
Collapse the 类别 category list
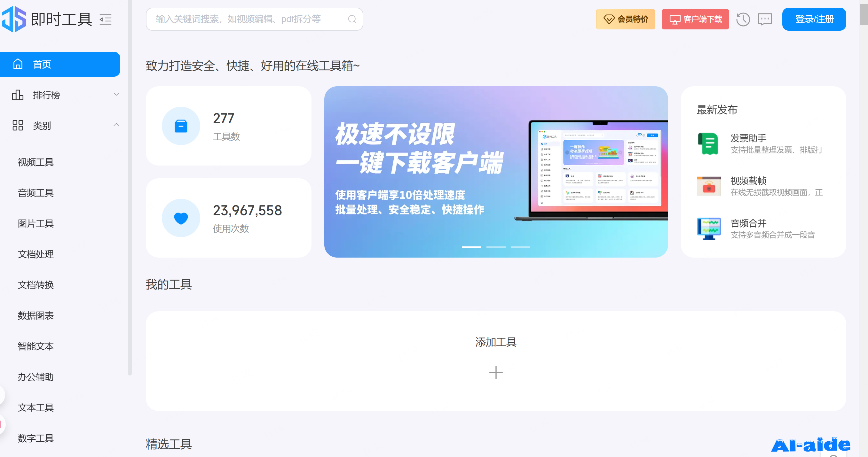116,125
